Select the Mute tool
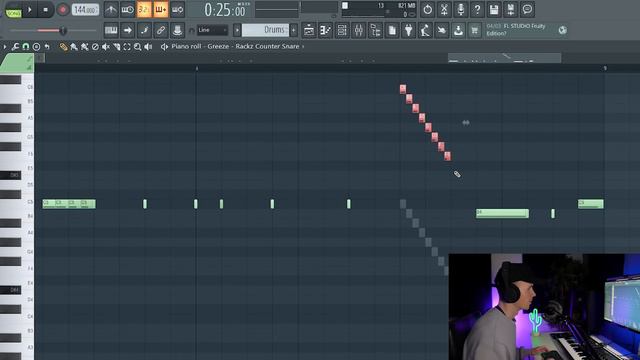The height and width of the screenshot is (360, 640). click(106, 47)
